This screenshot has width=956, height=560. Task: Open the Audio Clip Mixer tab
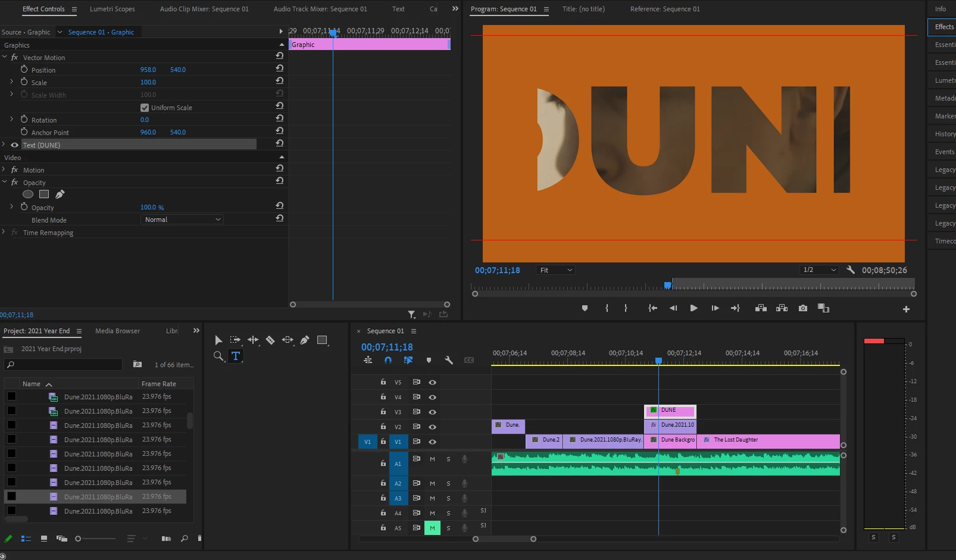(x=204, y=9)
